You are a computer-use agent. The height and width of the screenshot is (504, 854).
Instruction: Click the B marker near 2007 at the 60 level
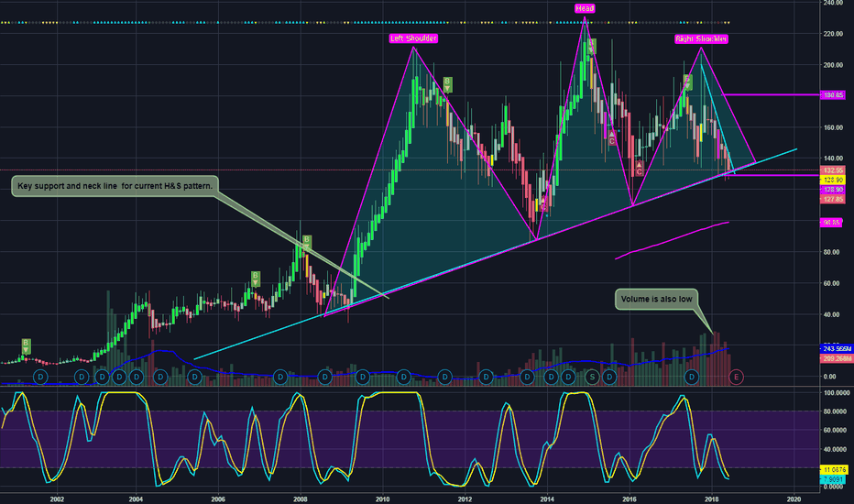255,279
